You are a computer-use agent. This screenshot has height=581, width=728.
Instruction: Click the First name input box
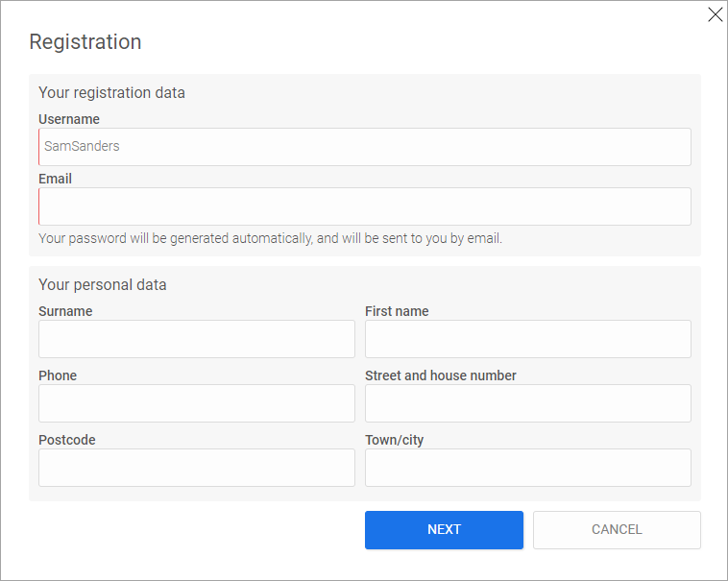tap(528, 339)
